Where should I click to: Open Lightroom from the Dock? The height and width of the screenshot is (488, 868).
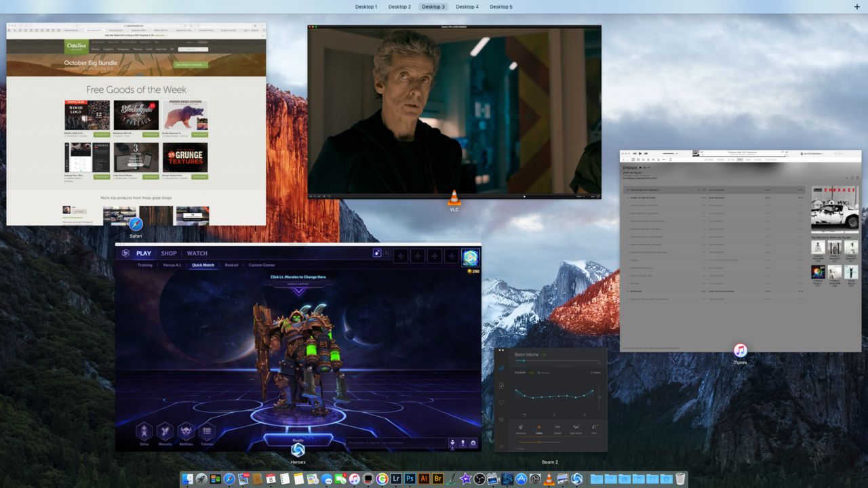pos(396,479)
